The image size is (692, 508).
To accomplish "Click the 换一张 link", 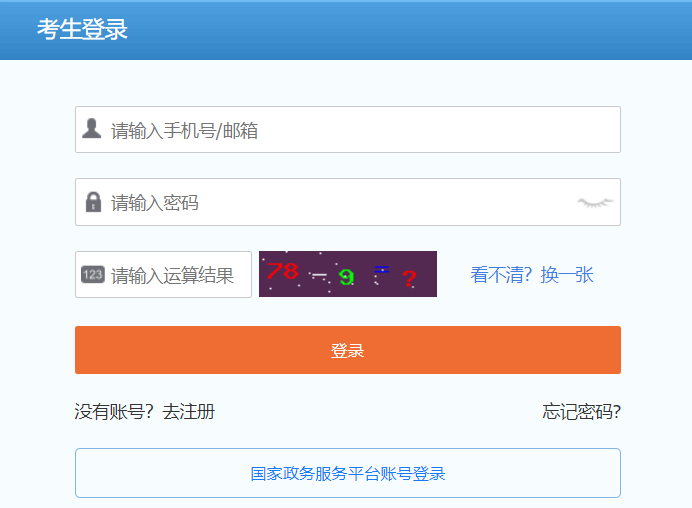I will click(567, 275).
